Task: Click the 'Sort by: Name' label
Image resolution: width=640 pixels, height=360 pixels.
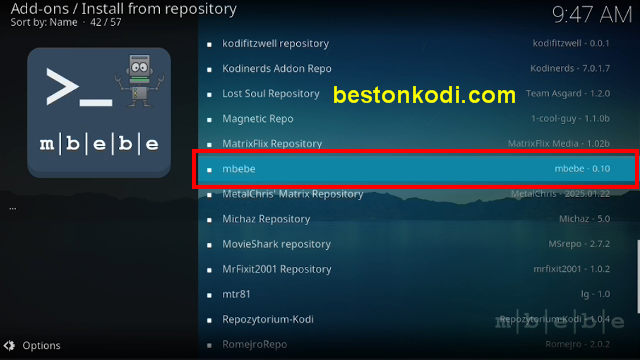Action: pyautogui.click(x=44, y=22)
